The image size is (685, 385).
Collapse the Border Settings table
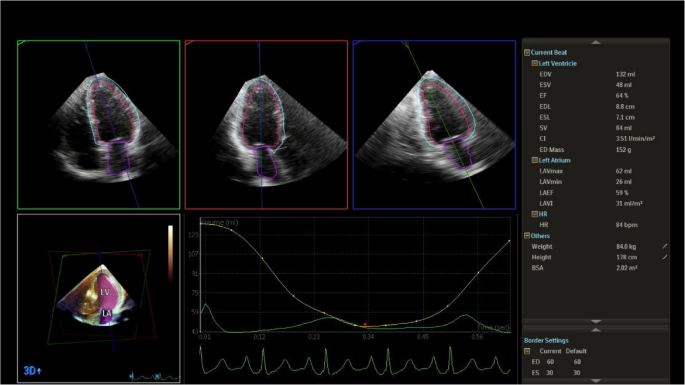(527, 351)
